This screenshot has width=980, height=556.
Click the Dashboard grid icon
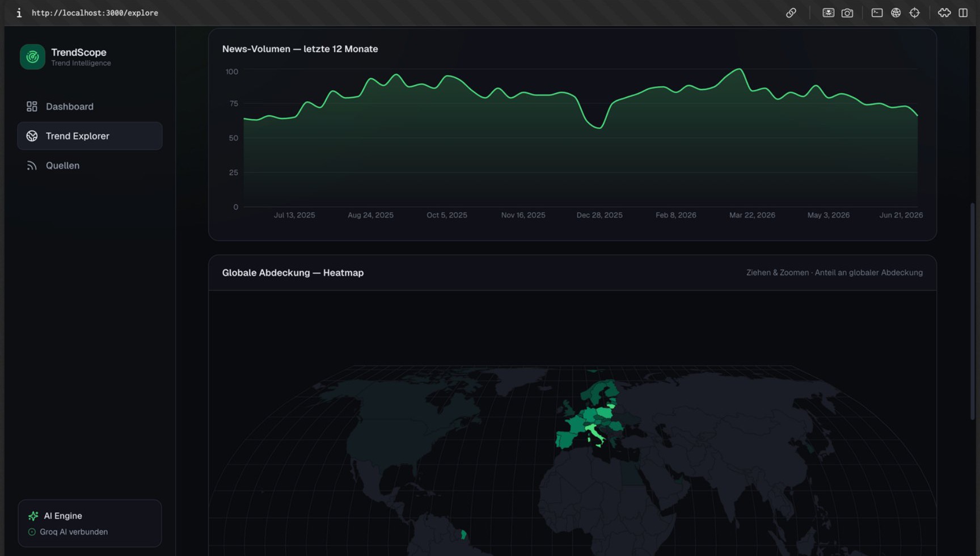click(32, 107)
